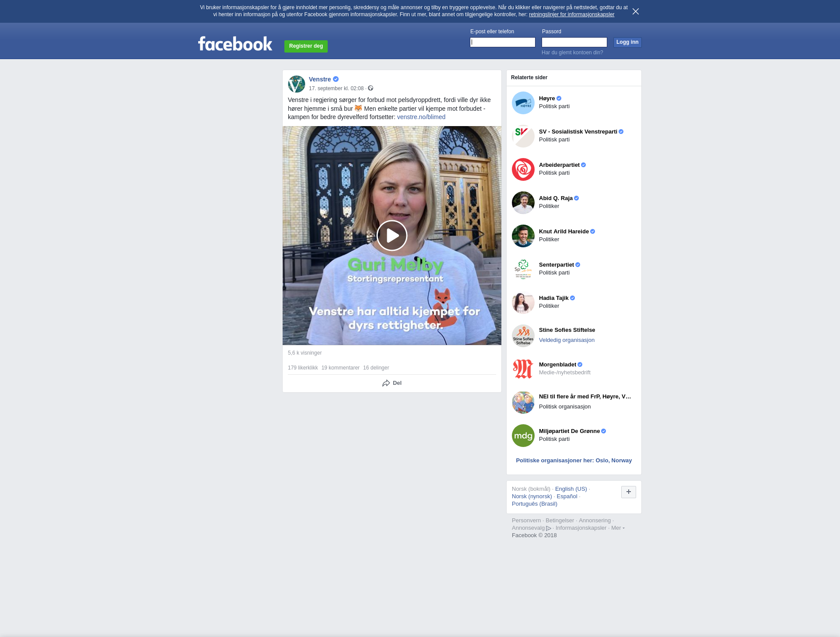Open Annonsering footer link

(595, 521)
